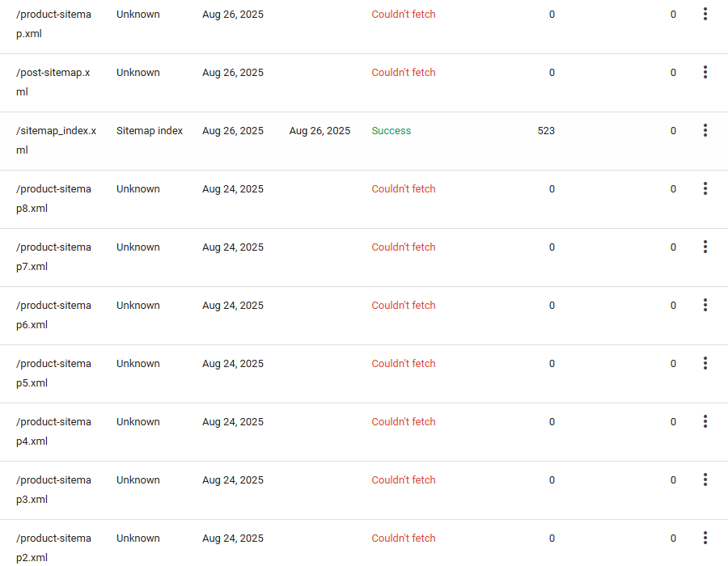Click the green Success status

[x=391, y=131]
